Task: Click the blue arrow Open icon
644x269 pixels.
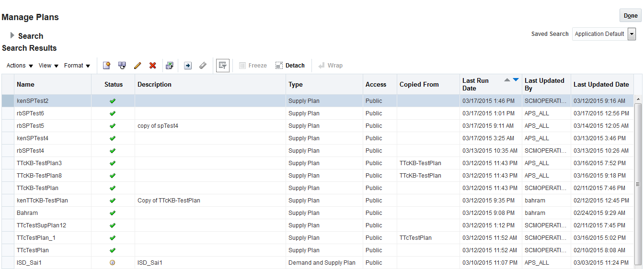Action: [188, 66]
